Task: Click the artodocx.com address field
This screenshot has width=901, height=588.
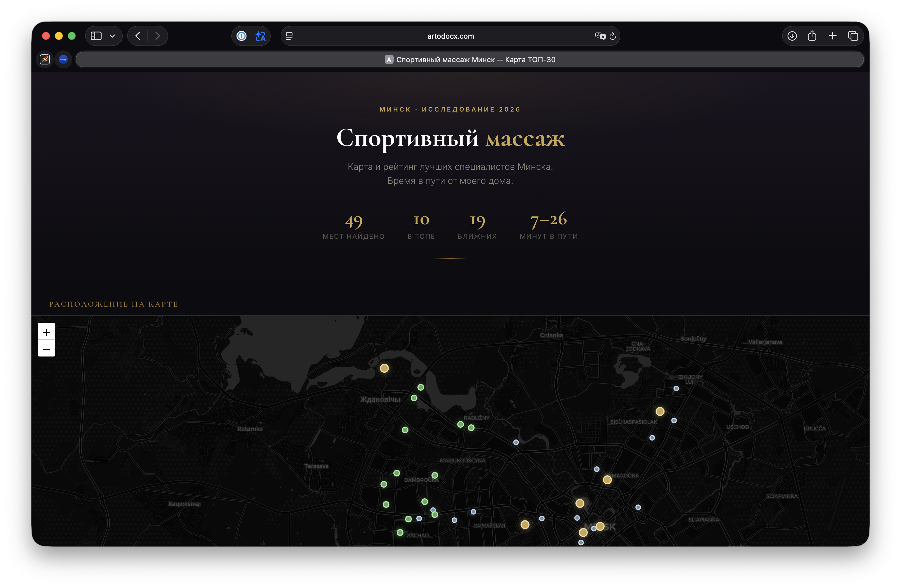Action: [x=450, y=36]
